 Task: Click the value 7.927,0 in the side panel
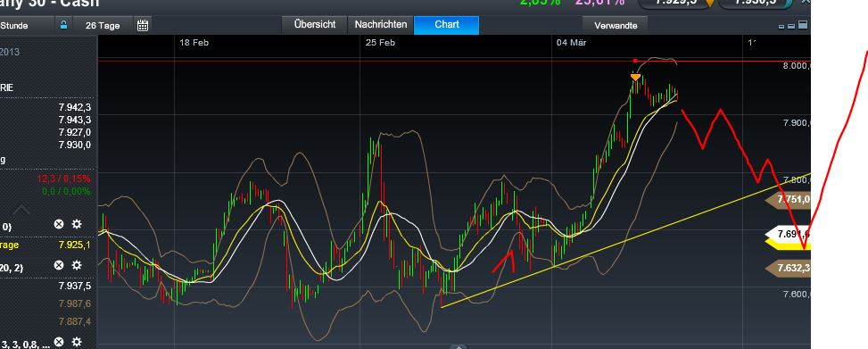tap(75, 132)
